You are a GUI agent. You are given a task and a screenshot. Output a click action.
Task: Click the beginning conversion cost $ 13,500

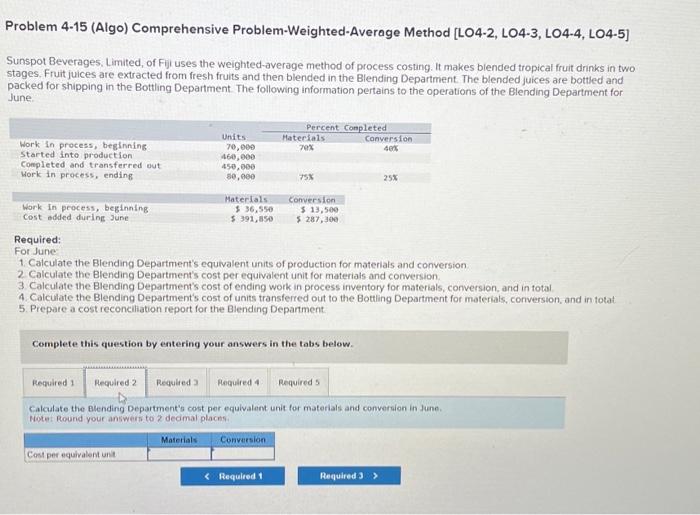(x=319, y=209)
